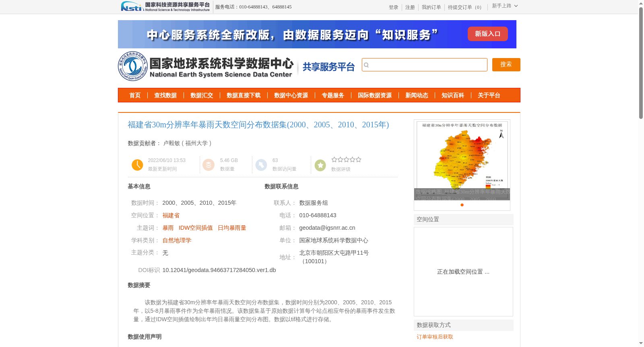
Task: Open the 关于平台 menu
Action: [x=489, y=95]
